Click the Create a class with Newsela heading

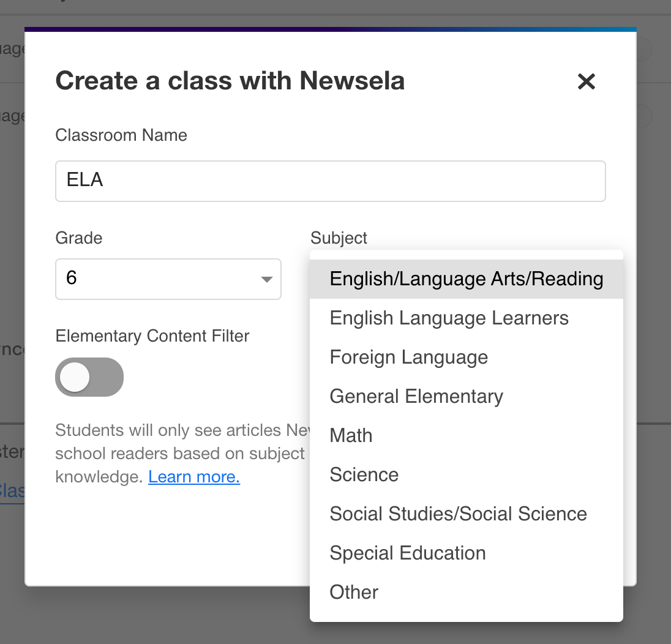coord(230,81)
